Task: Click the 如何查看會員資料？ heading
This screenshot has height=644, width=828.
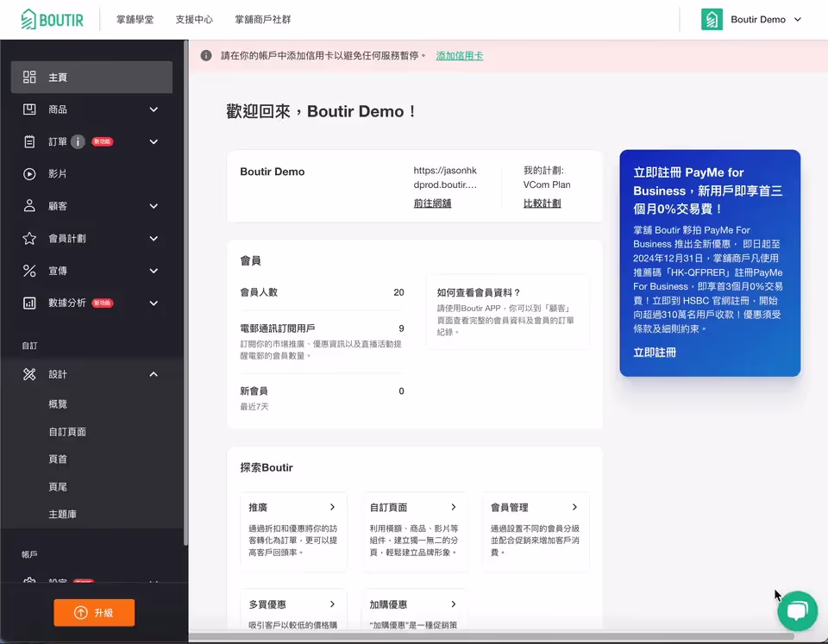Action: [x=479, y=292]
